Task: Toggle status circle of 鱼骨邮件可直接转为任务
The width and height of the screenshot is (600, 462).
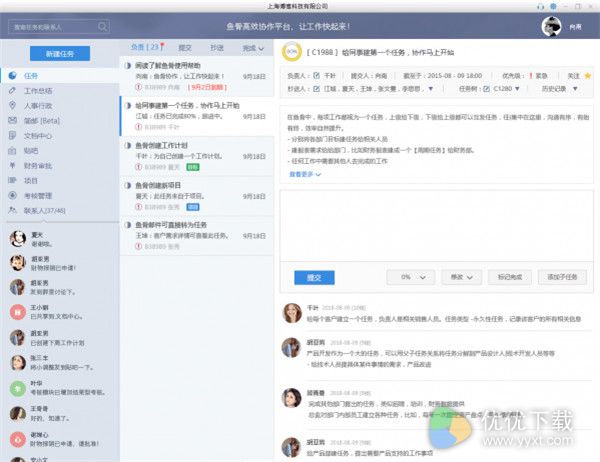Action: (x=128, y=225)
